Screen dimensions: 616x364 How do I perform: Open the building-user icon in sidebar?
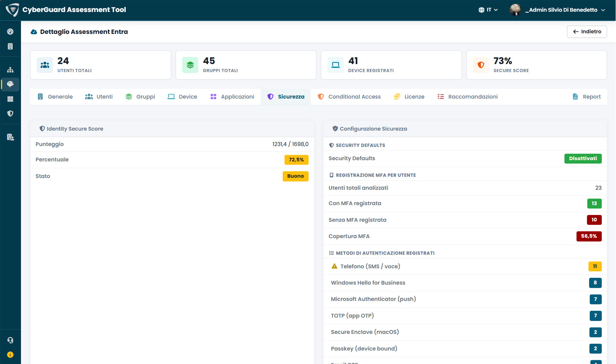[10, 137]
